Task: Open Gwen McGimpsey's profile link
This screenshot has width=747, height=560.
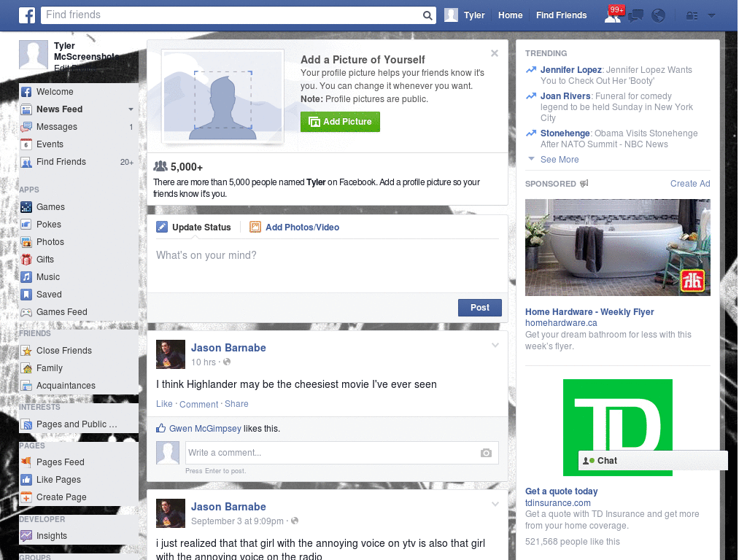Action: pos(205,429)
